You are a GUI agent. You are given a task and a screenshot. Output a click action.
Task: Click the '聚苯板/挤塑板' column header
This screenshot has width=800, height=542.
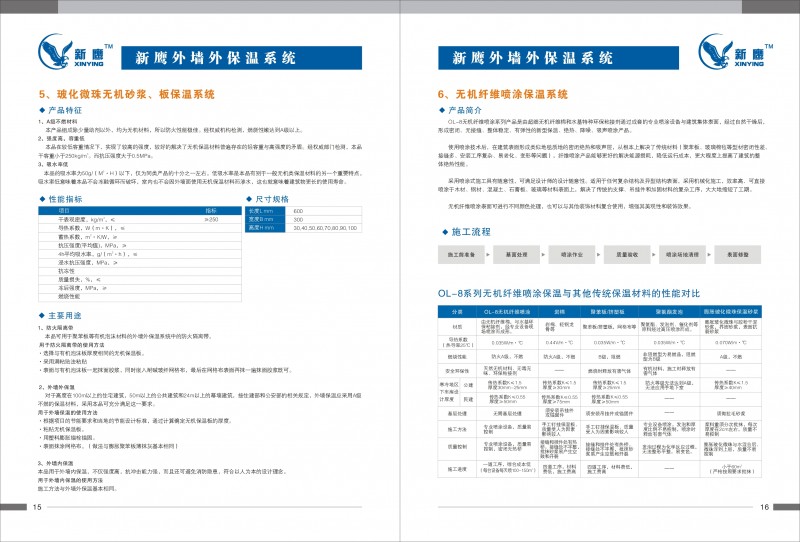point(610,312)
